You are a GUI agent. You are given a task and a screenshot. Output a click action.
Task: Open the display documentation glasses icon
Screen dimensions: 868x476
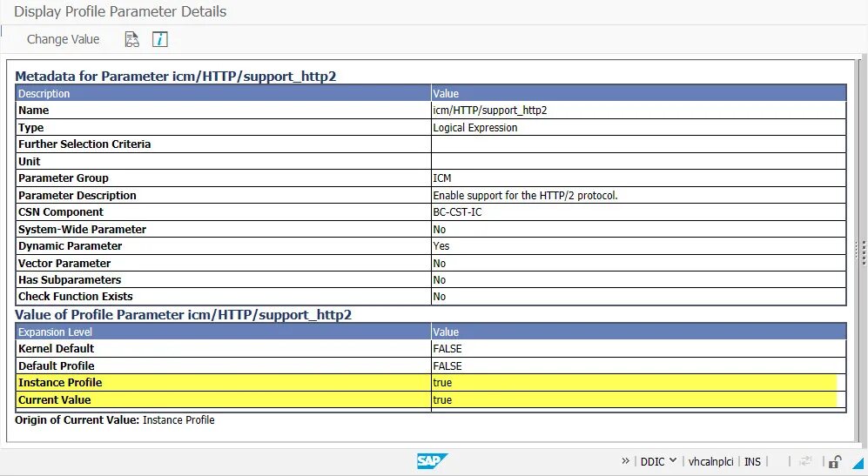(131, 39)
